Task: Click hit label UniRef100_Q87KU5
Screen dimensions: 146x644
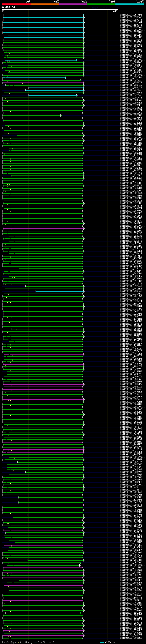Action: [x=131, y=211]
